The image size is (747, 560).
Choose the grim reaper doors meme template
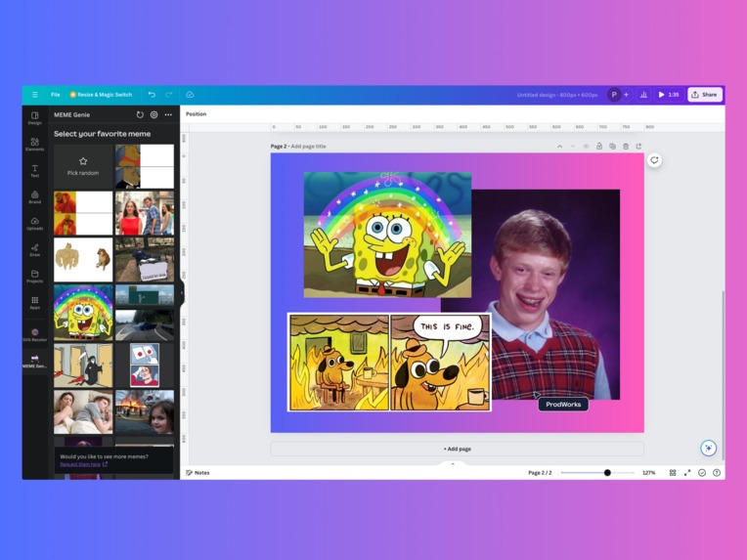pyautogui.click(x=83, y=366)
